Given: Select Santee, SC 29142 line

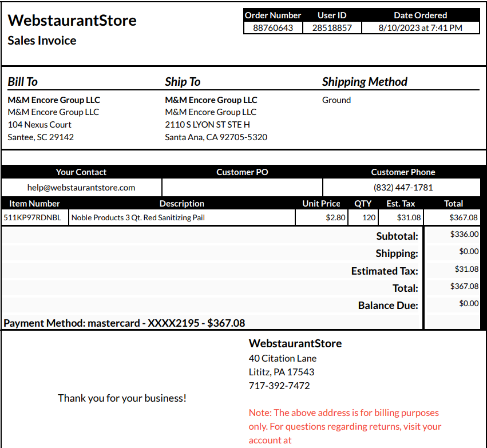Looking at the screenshot, I should [x=41, y=137].
